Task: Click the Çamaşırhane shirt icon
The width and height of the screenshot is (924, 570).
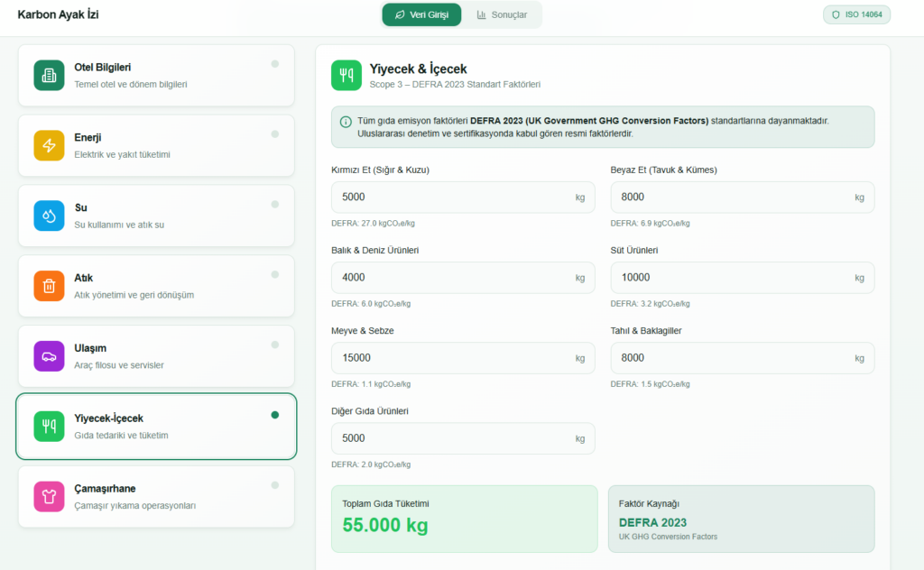Action: [49, 496]
